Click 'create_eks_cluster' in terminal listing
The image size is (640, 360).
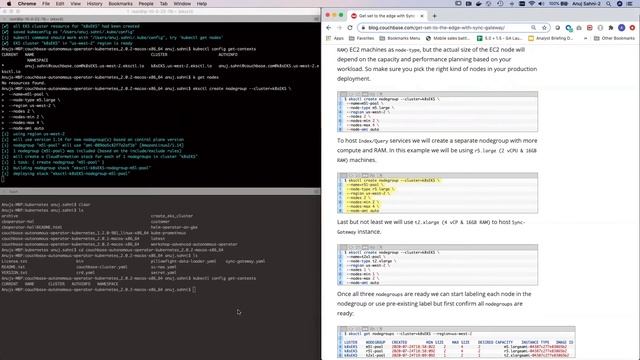(172, 216)
